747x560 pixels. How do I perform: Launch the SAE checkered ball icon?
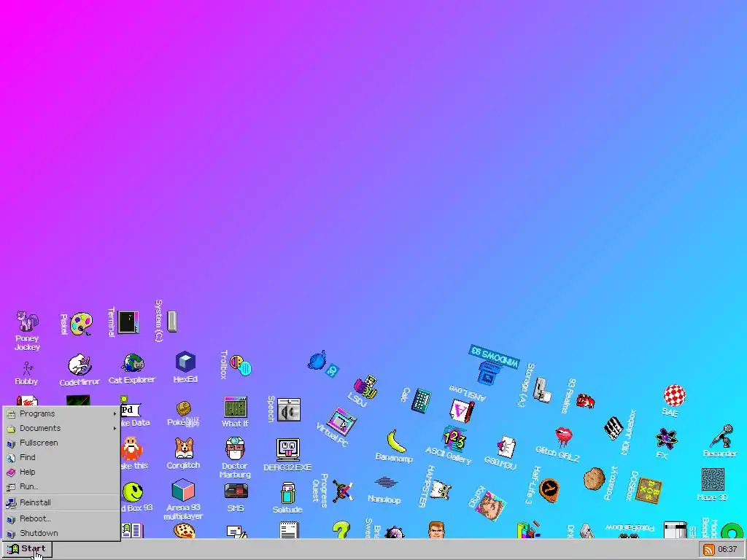pos(675,396)
